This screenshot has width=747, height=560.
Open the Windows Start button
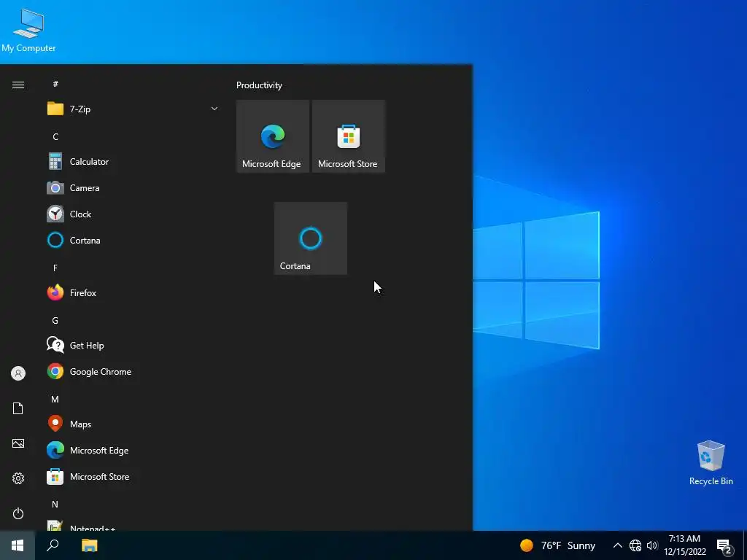pos(18,545)
